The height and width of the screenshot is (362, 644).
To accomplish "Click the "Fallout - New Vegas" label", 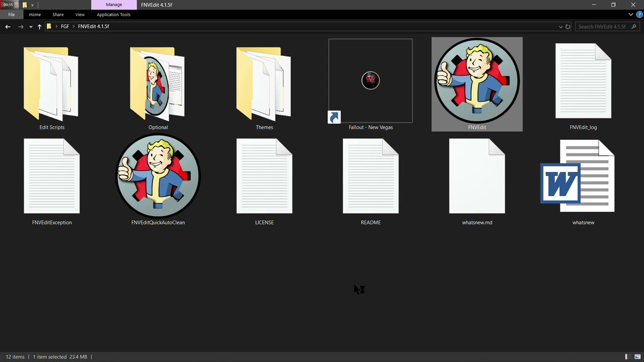I will pos(371,127).
